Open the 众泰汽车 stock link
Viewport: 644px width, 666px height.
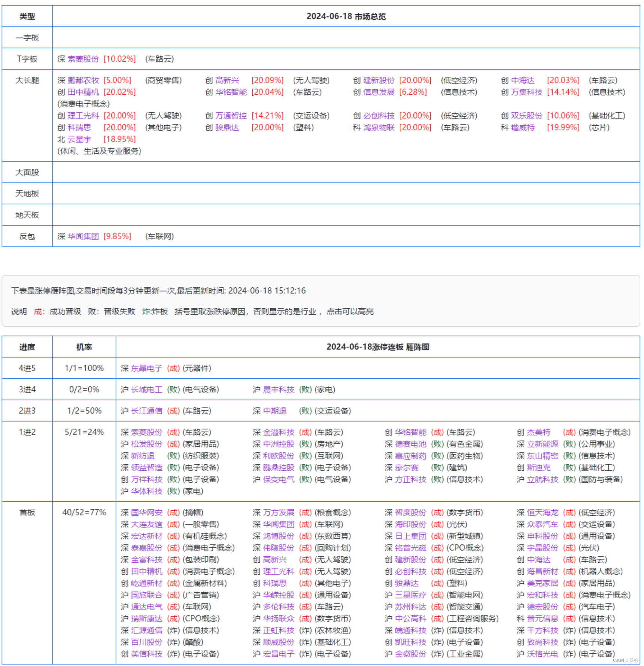[x=543, y=524]
